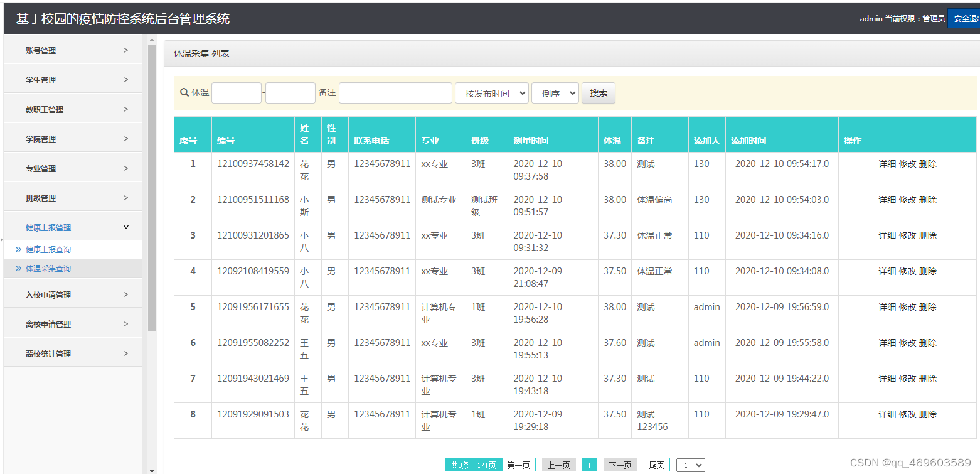This screenshot has width=980, height=474.
Task: Click 修改 for record 12100951511168
Action: tap(907, 200)
